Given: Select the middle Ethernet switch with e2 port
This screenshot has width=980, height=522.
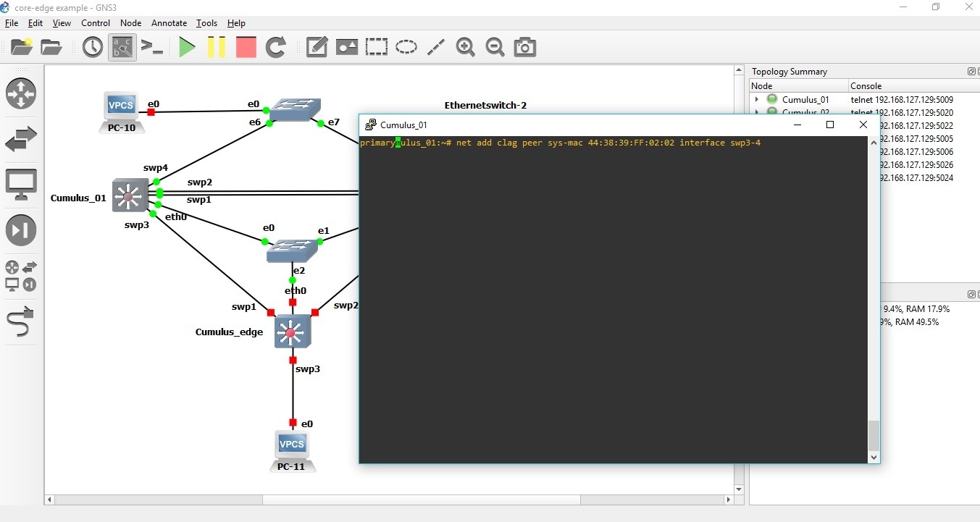Looking at the screenshot, I should tap(292, 251).
